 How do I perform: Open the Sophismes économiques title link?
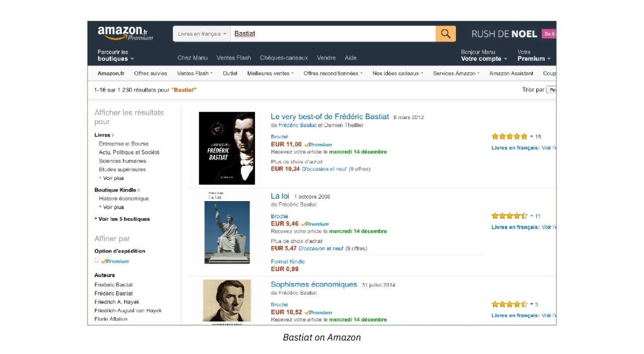coord(313,285)
